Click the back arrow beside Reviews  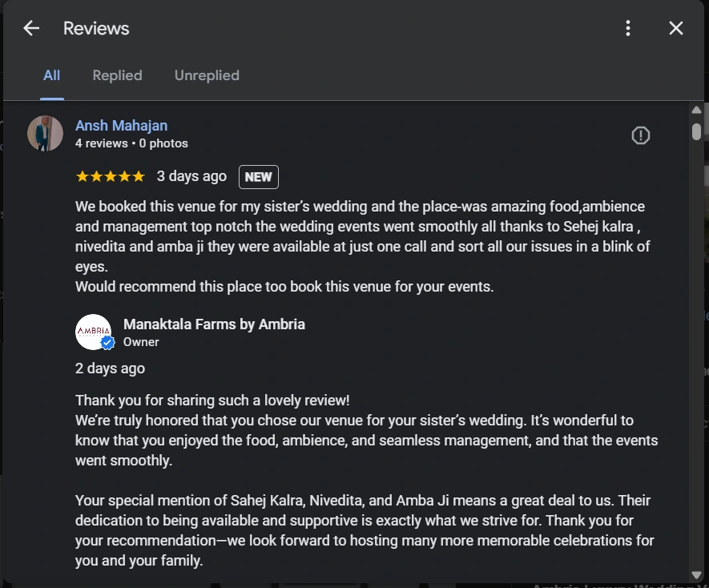point(31,28)
